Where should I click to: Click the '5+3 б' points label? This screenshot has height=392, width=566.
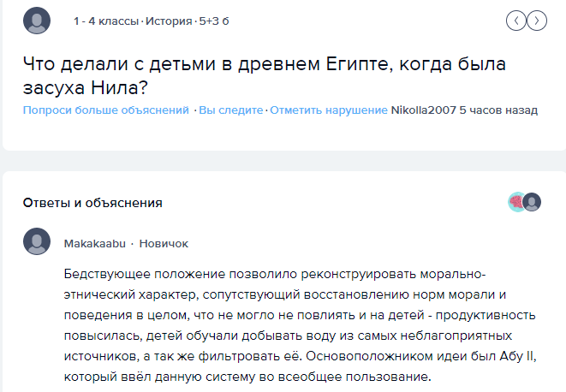click(214, 21)
